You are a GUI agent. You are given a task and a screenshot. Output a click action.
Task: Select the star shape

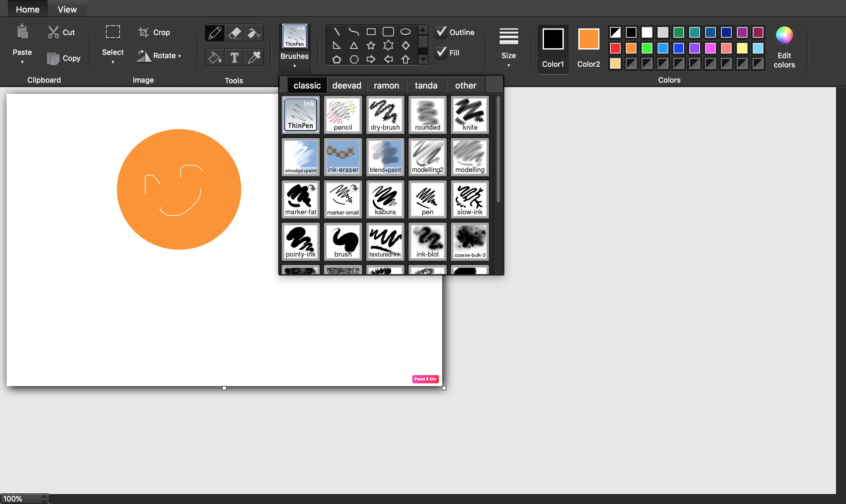tap(371, 45)
